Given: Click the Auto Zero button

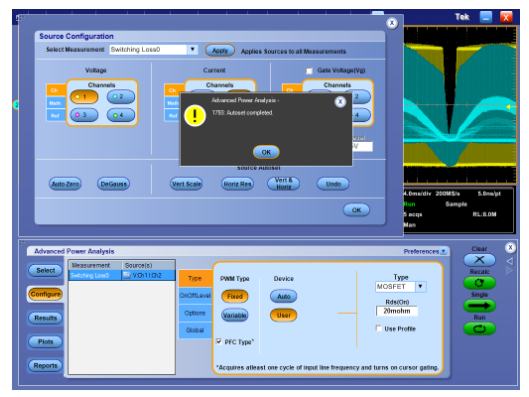Looking at the screenshot, I should [65, 184].
